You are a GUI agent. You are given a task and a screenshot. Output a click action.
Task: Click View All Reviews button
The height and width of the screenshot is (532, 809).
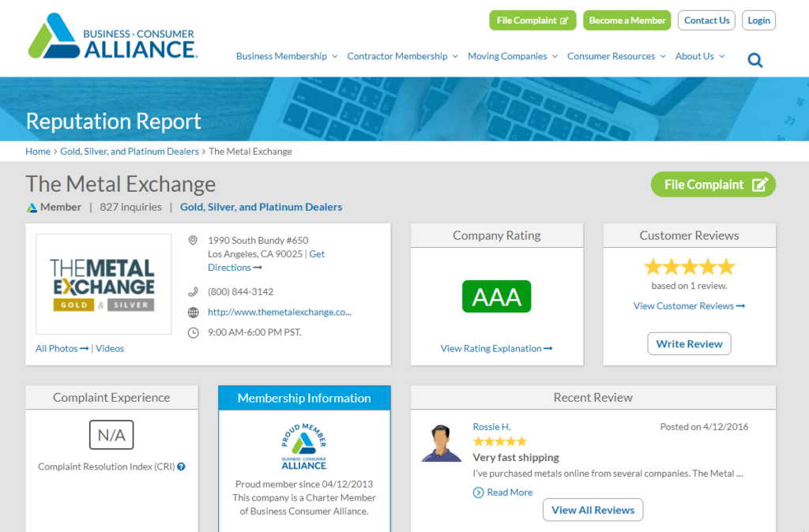593,510
